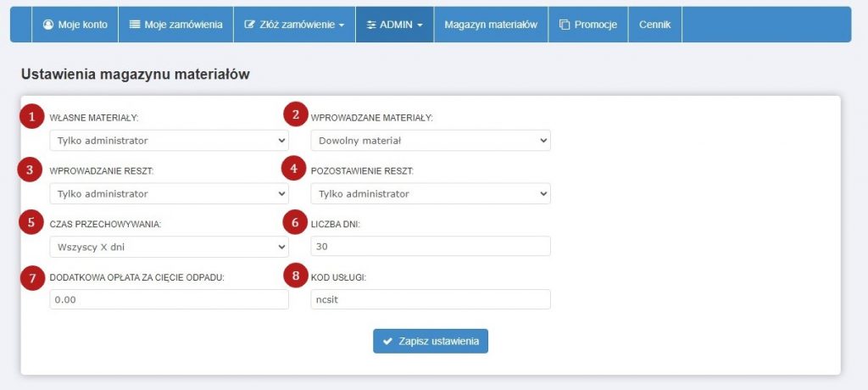Click the list icon beside Moje zamówienia
This screenshot has width=868, height=390.
point(135,25)
